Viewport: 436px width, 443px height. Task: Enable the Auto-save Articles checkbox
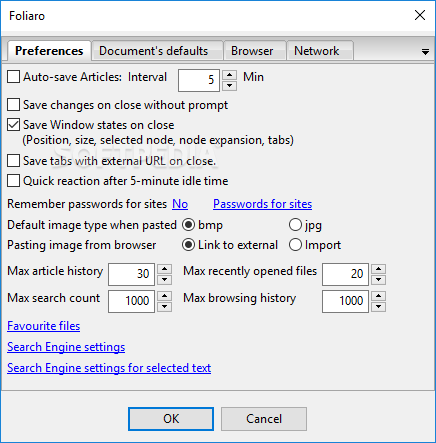coord(13,77)
